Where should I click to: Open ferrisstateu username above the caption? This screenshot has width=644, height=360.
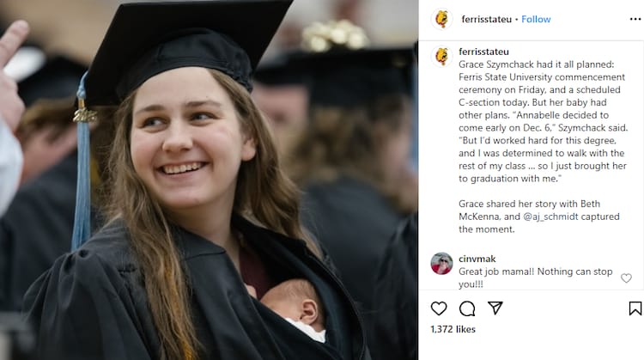[483, 52]
